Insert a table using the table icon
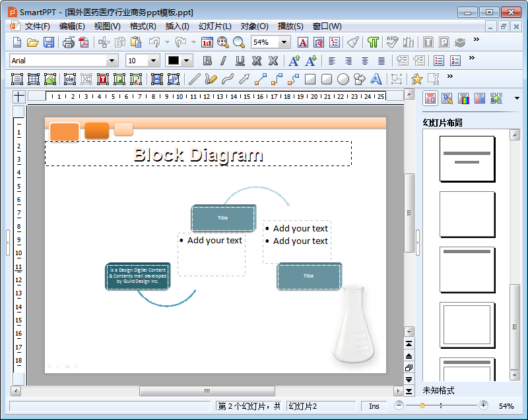 pyautogui.click(x=34, y=79)
